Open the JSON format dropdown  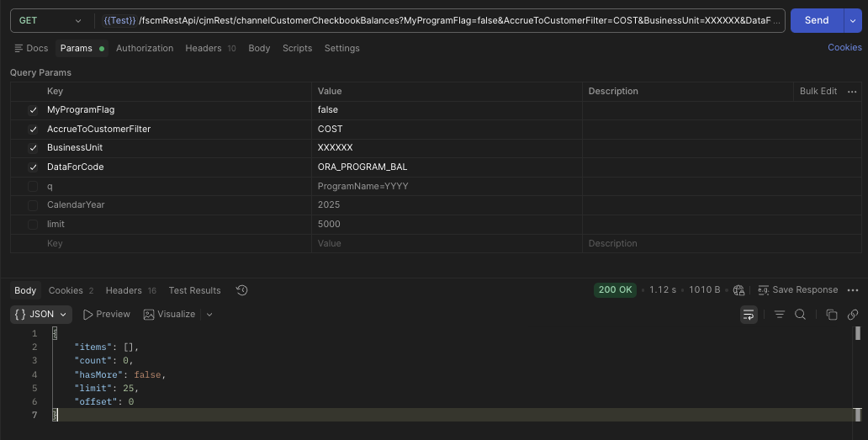pos(41,315)
